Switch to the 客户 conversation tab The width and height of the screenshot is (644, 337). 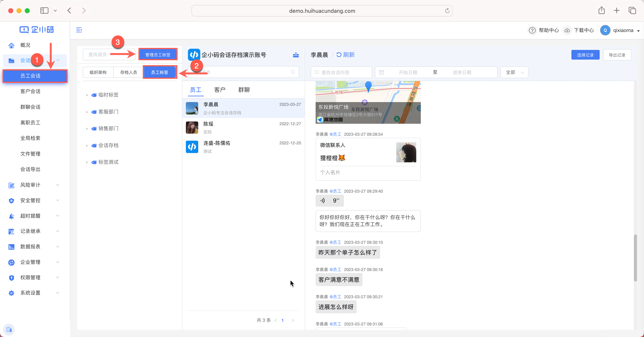(220, 90)
